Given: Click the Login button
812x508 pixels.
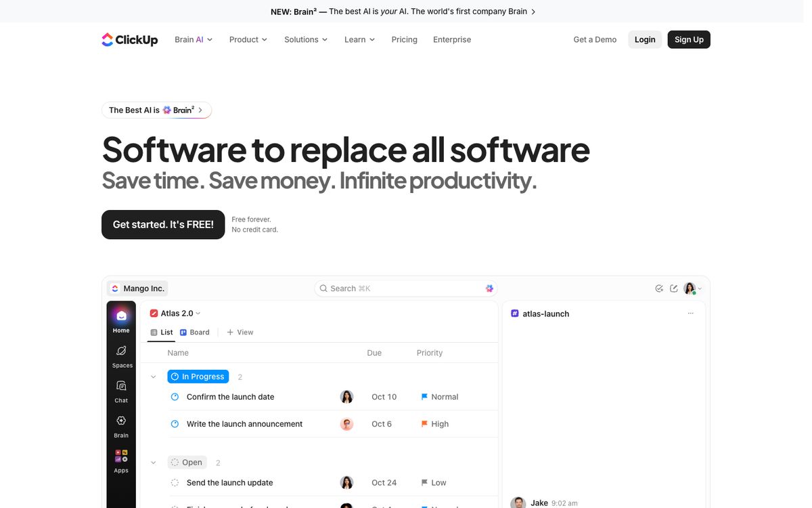Looking at the screenshot, I should [x=645, y=39].
